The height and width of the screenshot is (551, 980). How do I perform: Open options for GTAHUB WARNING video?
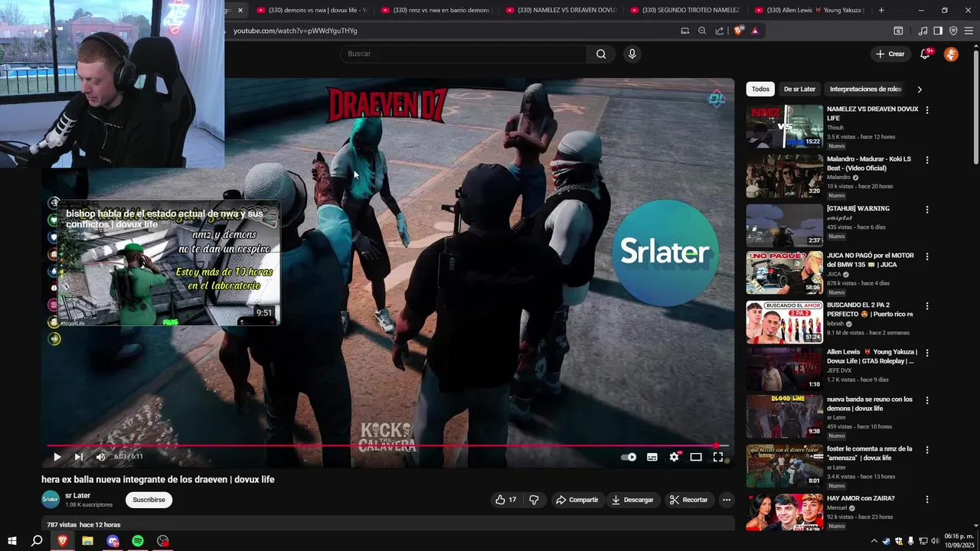pyautogui.click(x=927, y=210)
